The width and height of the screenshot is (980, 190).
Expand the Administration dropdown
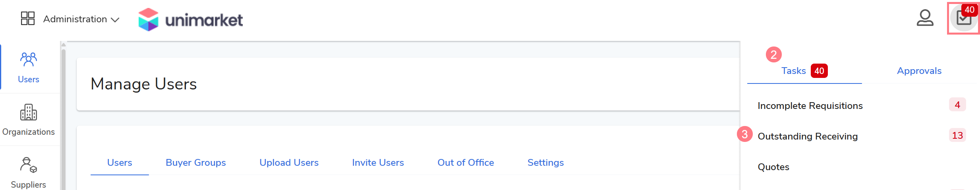(x=81, y=19)
